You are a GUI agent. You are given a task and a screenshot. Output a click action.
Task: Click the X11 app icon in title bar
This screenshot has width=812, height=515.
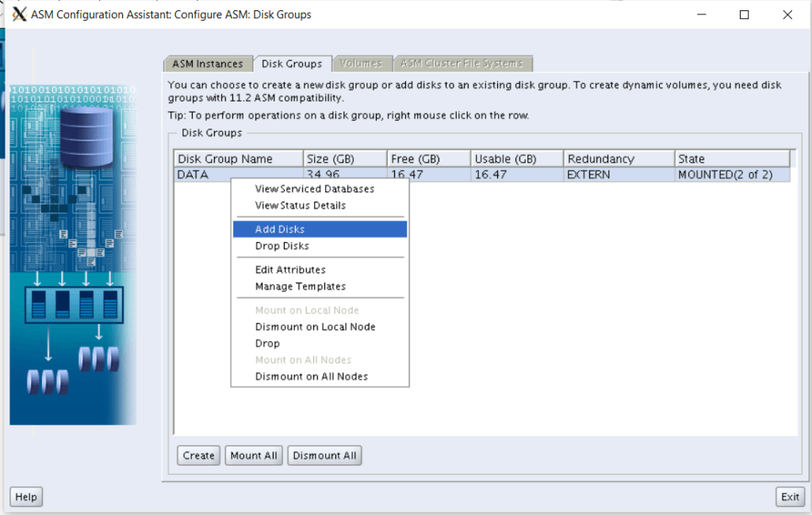pyautogui.click(x=19, y=14)
